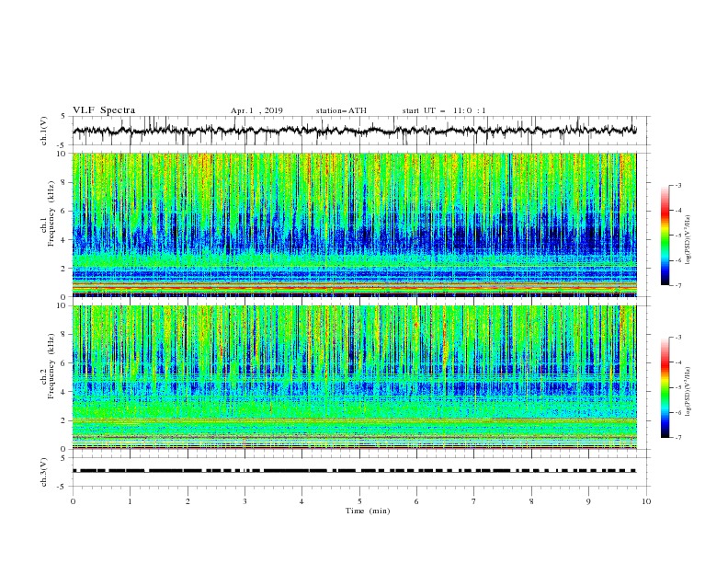Click the ch.2 spectrogram panel
The height and width of the screenshot is (563, 728).
(x=354, y=377)
